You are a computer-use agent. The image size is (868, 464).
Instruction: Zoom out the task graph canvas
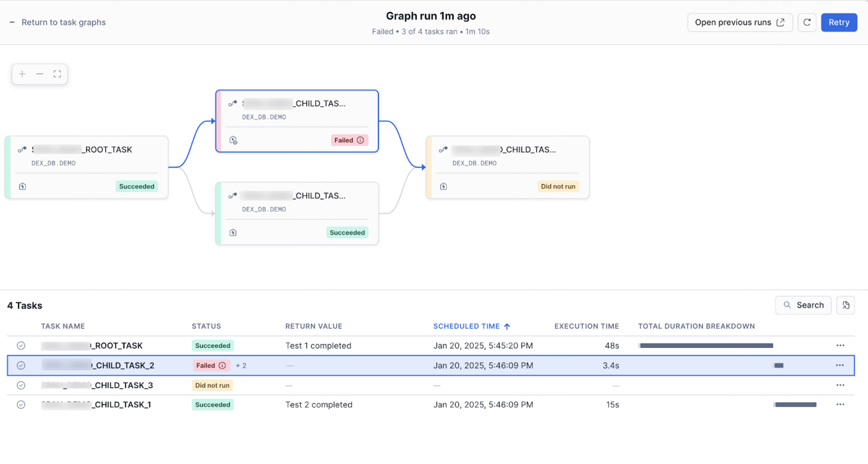point(40,74)
